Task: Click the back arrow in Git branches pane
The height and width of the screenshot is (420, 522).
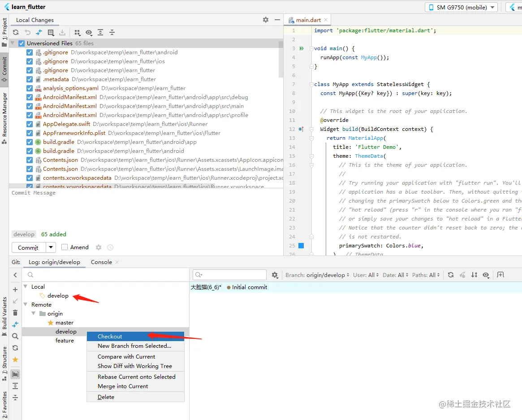Action: 15,275
